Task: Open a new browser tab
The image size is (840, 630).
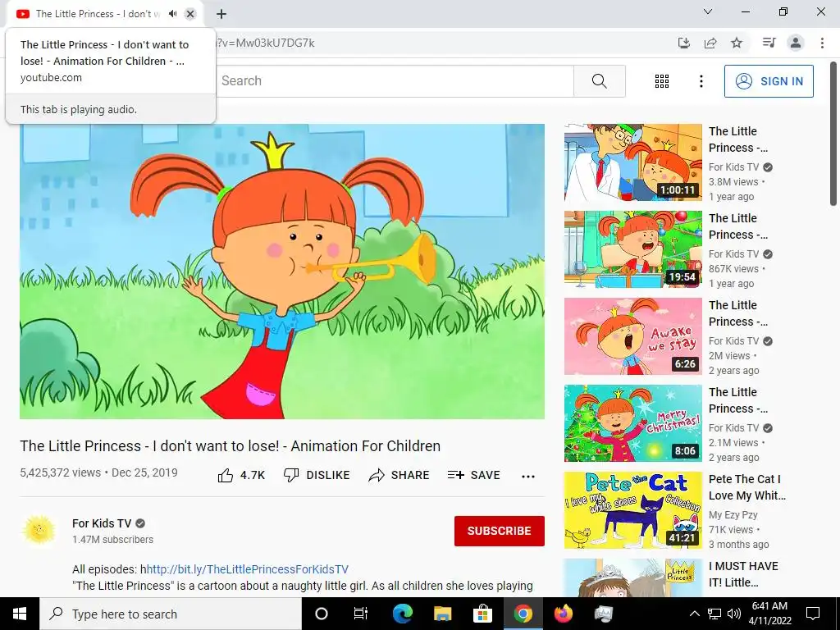Action: coord(221,14)
